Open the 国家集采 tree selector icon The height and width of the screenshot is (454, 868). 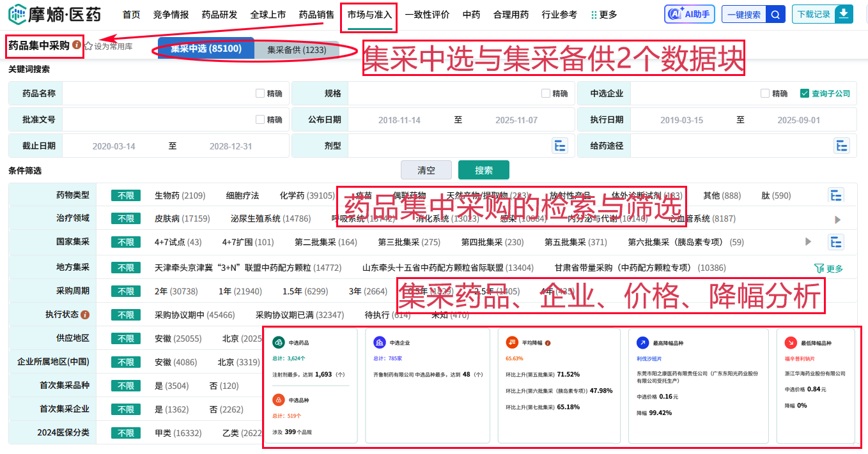[x=837, y=243]
